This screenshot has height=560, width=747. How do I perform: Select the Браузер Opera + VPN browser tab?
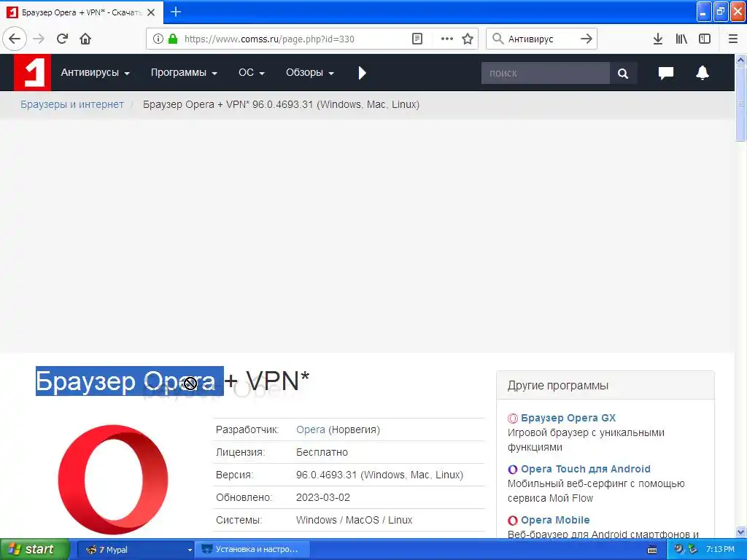tap(81, 12)
